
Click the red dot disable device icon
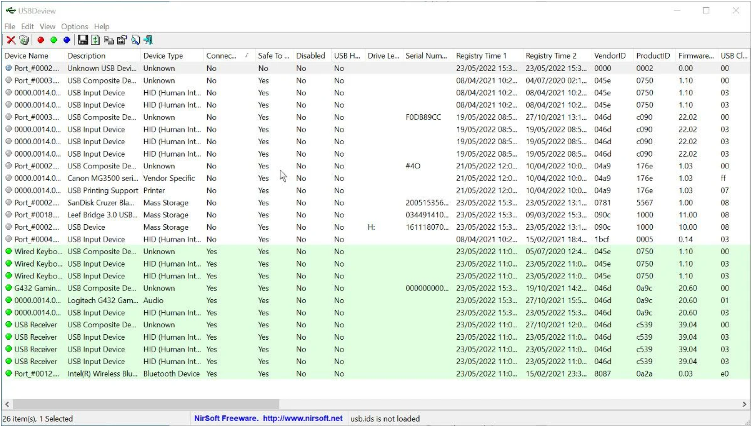40,40
